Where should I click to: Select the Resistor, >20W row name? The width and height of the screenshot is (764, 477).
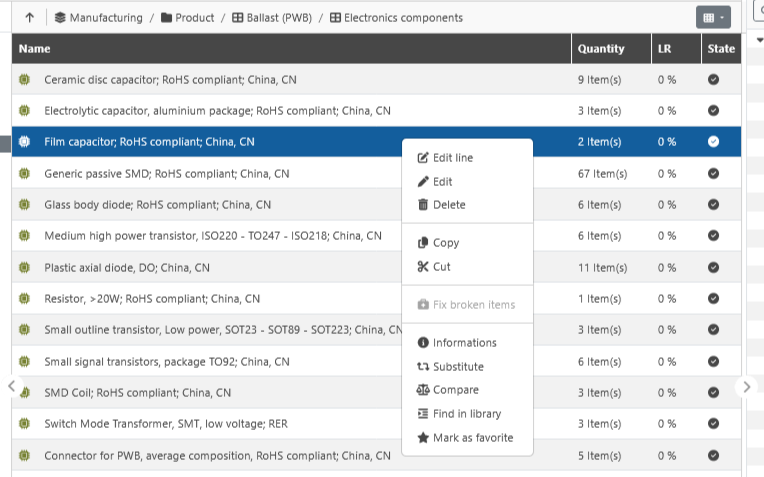(152, 299)
